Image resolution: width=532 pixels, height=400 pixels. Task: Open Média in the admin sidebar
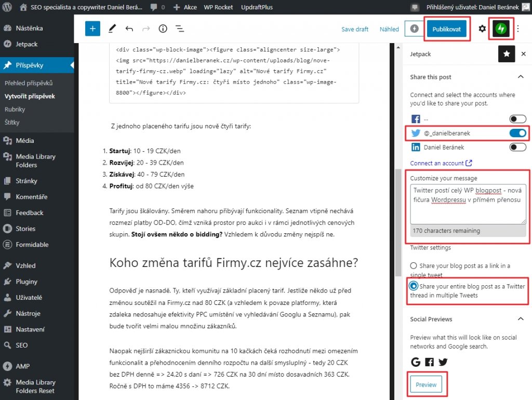(24, 140)
